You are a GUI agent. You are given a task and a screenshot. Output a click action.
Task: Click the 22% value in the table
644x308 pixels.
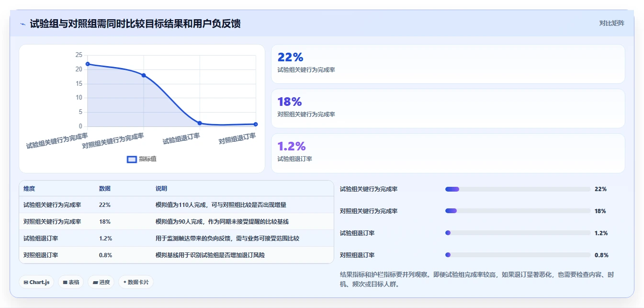105,205
